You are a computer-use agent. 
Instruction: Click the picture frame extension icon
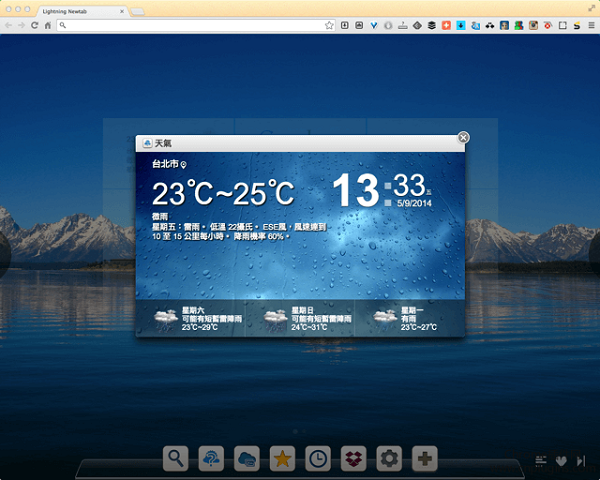(359, 25)
